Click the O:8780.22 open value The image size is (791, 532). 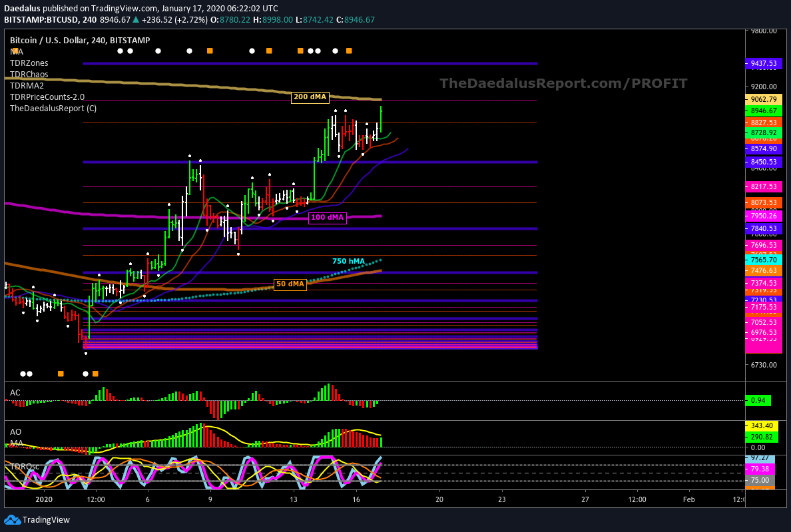(x=230, y=20)
